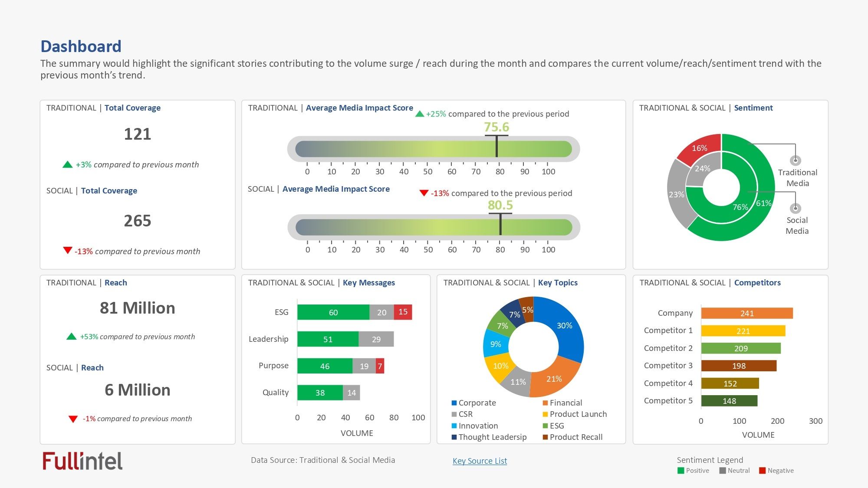868x488 pixels.
Task: Click the Fullintel logo
Action: coord(82,461)
